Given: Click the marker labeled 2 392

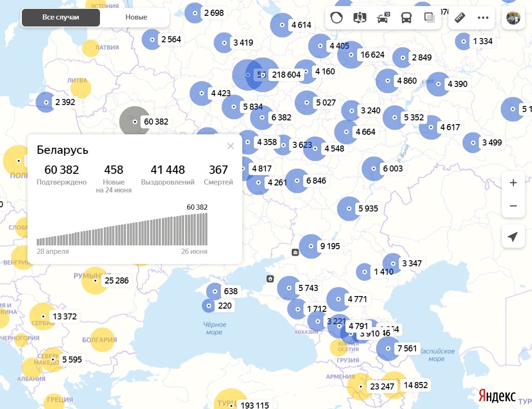Looking at the screenshot, I should coord(46,102).
